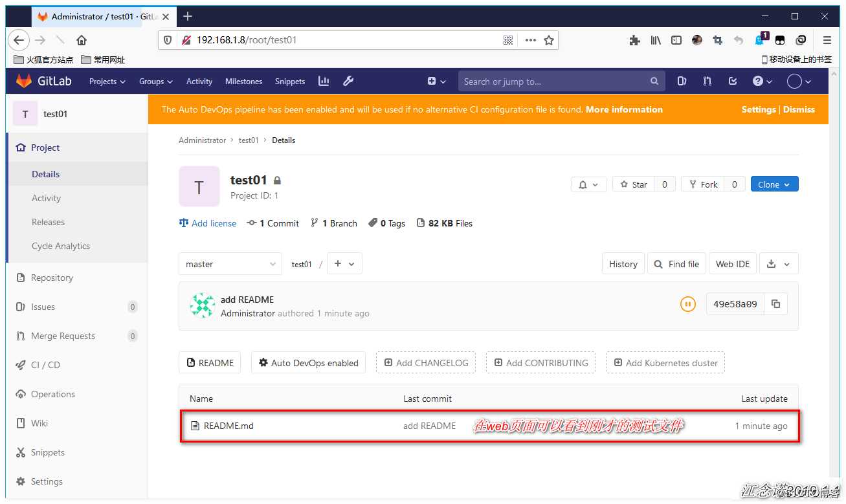Open the user avatar menu
The width and height of the screenshot is (846, 504).
tap(799, 82)
